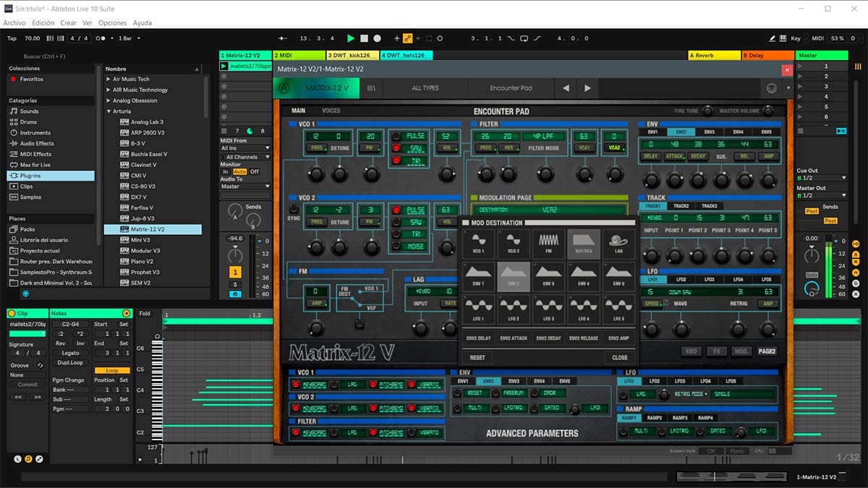Adjust the MASTER VOLUME knob

click(x=767, y=111)
